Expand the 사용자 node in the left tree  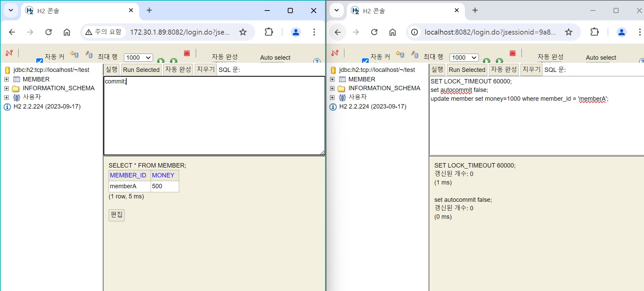point(6,97)
